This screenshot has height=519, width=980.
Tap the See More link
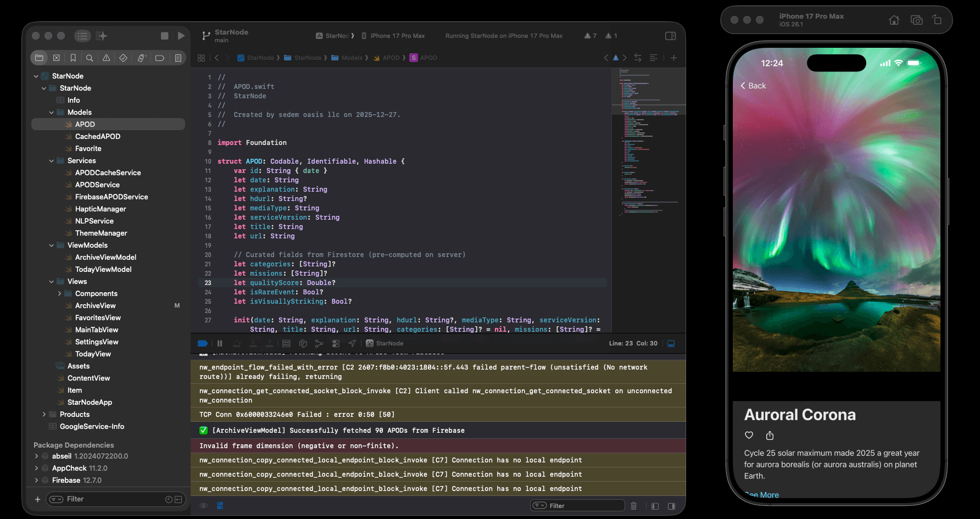coord(762,495)
